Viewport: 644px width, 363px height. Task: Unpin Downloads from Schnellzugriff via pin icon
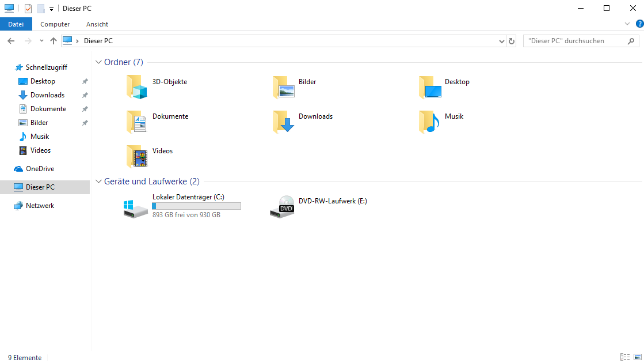(85, 96)
